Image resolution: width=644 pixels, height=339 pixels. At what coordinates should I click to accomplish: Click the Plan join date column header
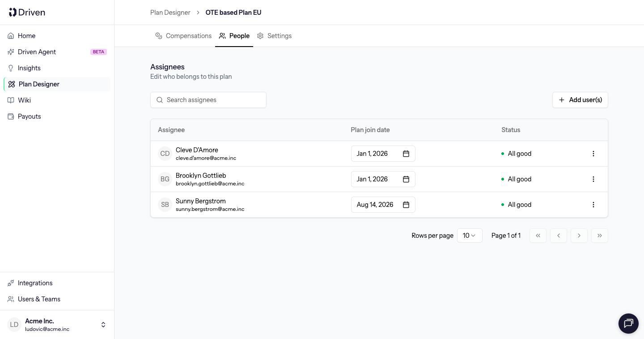click(x=370, y=130)
